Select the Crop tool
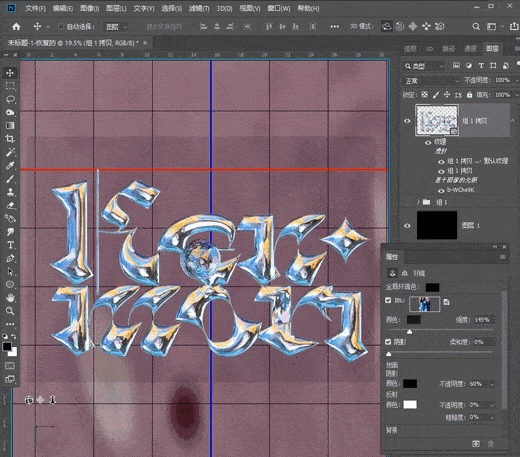The width and height of the screenshot is (520, 457). click(x=10, y=139)
